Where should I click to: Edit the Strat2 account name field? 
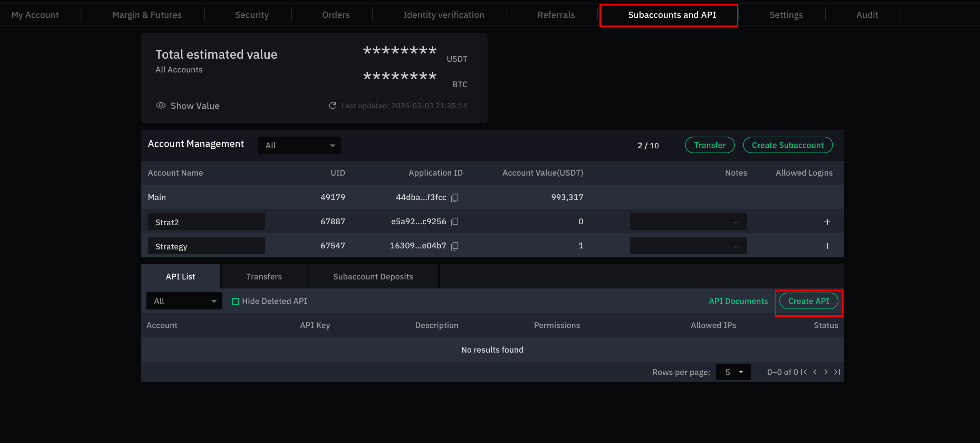pyautogui.click(x=206, y=222)
